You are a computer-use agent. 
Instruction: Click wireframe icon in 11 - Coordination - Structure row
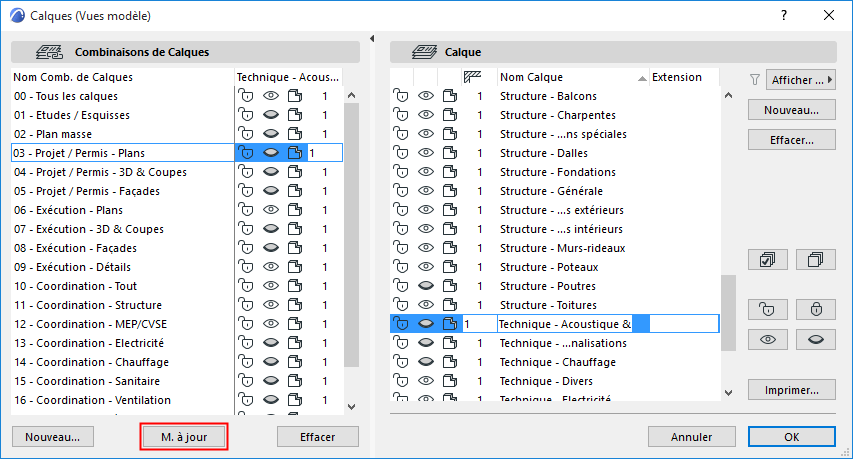click(x=295, y=305)
